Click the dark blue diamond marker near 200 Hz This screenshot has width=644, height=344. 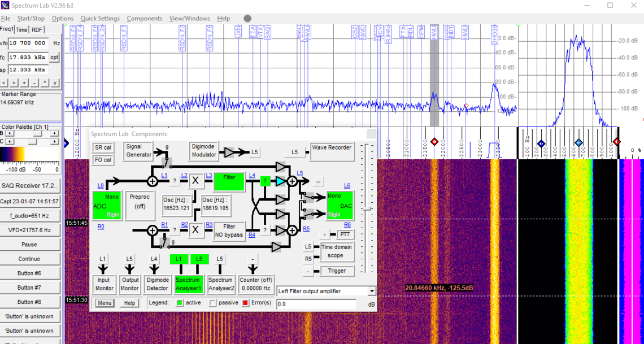(x=541, y=143)
